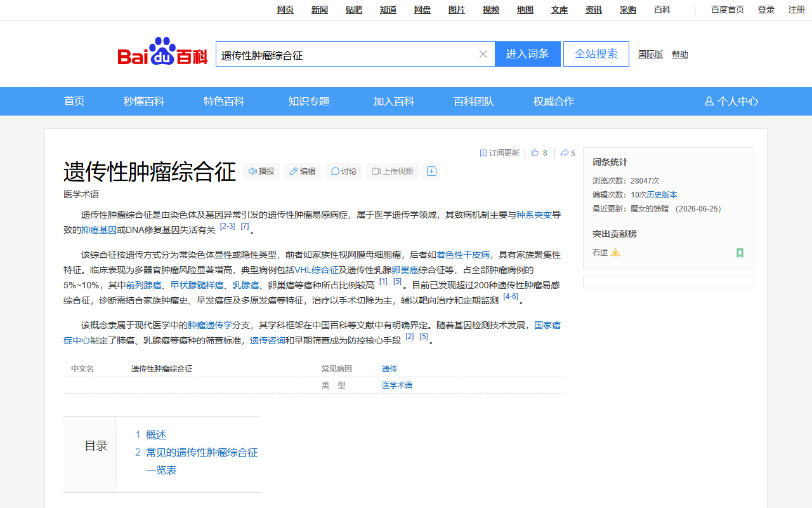Image resolution: width=812 pixels, height=508 pixels.
Task: Click the 播报 audio playback button
Action: click(261, 171)
